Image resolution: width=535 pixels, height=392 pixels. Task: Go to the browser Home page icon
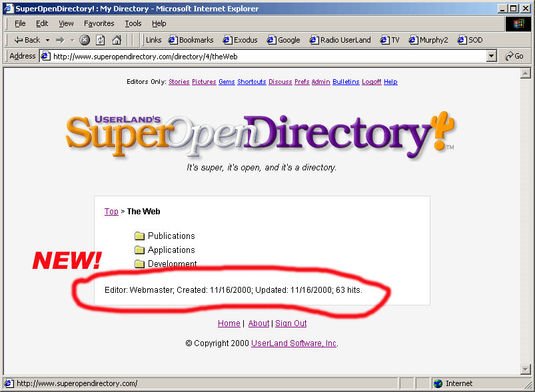[x=117, y=40]
